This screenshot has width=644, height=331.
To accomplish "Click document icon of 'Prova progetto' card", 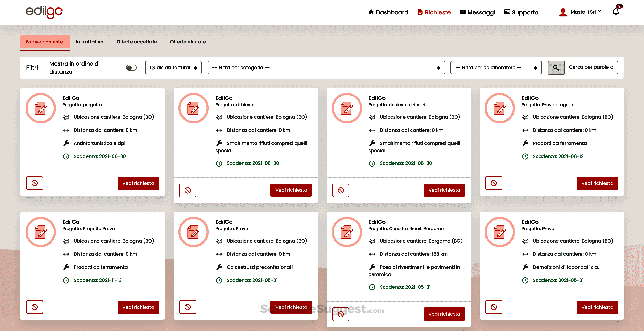I will tap(500, 108).
